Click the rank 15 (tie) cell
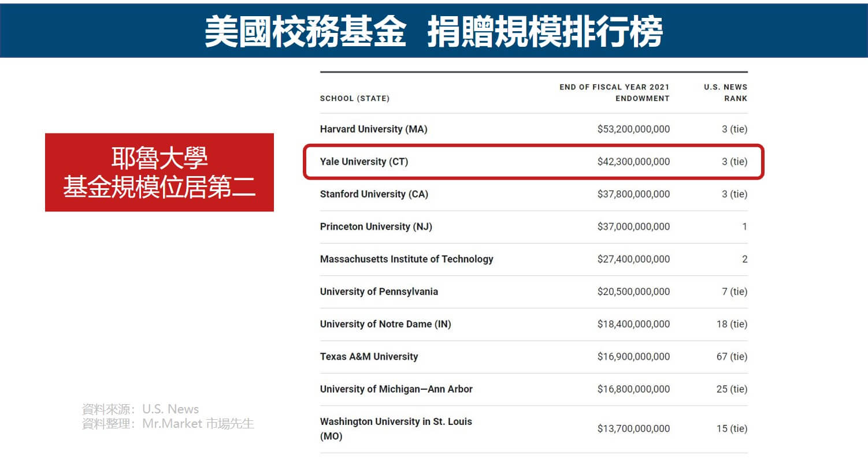This screenshot has width=868, height=459. (732, 428)
